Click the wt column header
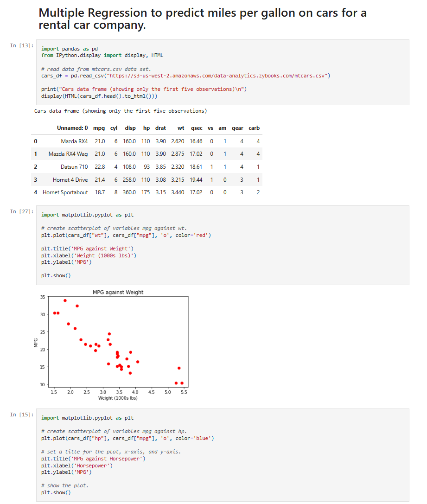The height and width of the screenshot is (504, 427). [181, 128]
